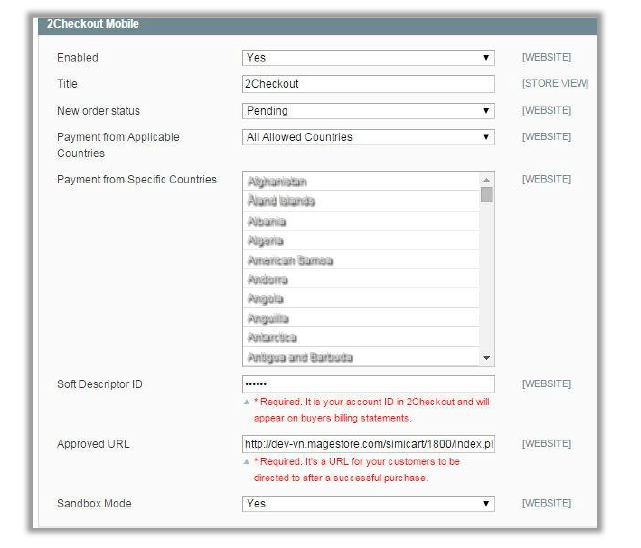Image resolution: width=641 pixels, height=548 pixels.
Task: Click [WEBSITE] scope beside Soft Descriptor ID
Action: coord(546,384)
